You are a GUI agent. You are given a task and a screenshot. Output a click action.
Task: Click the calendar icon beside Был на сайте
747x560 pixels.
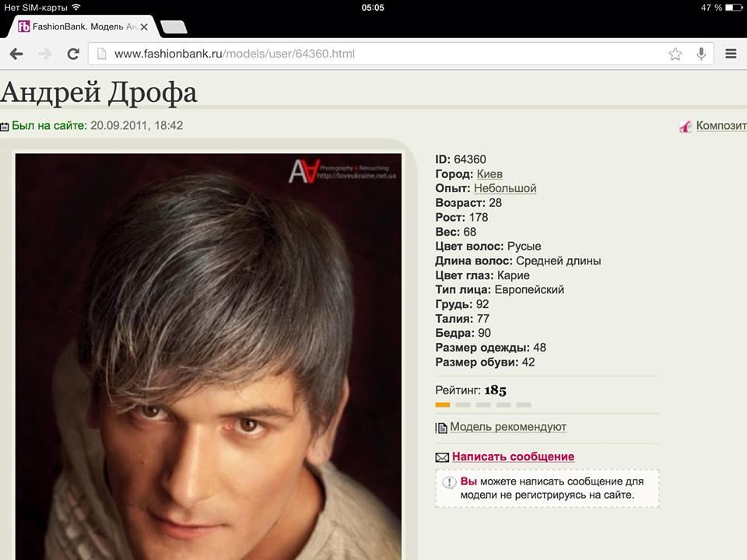tap(5, 127)
